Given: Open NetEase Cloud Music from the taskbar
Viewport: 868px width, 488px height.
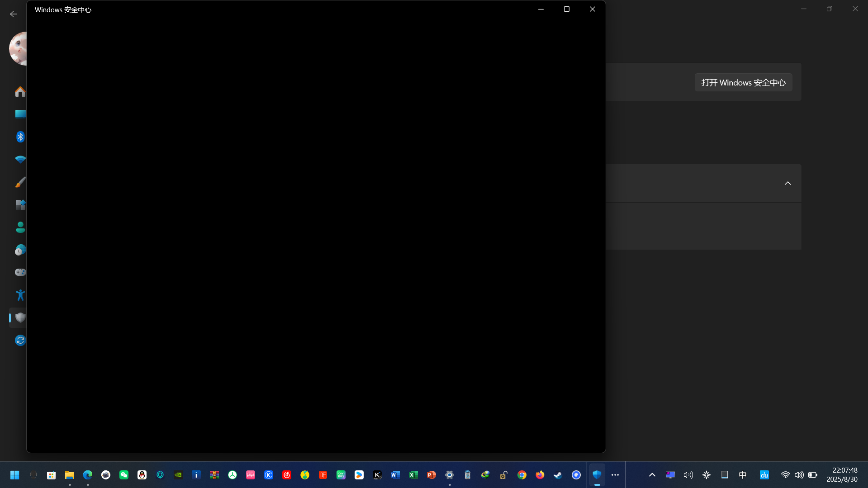Looking at the screenshot, I should [287, 475].
